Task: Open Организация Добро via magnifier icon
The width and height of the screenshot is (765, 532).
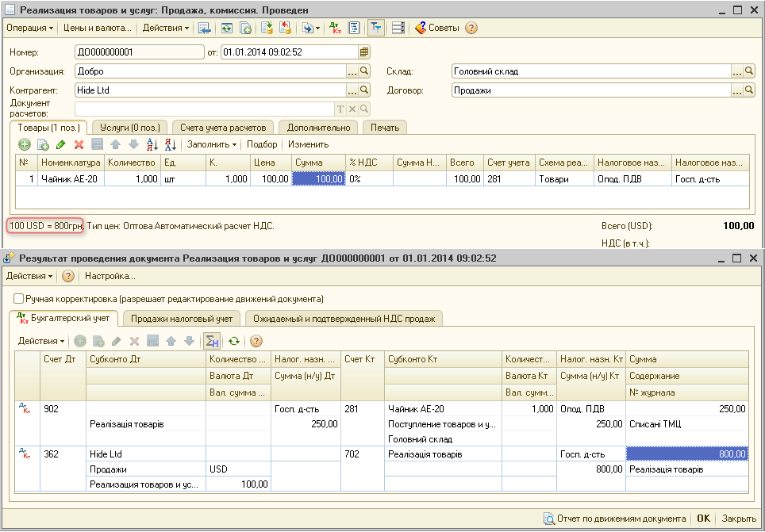Action: point(364,71)
